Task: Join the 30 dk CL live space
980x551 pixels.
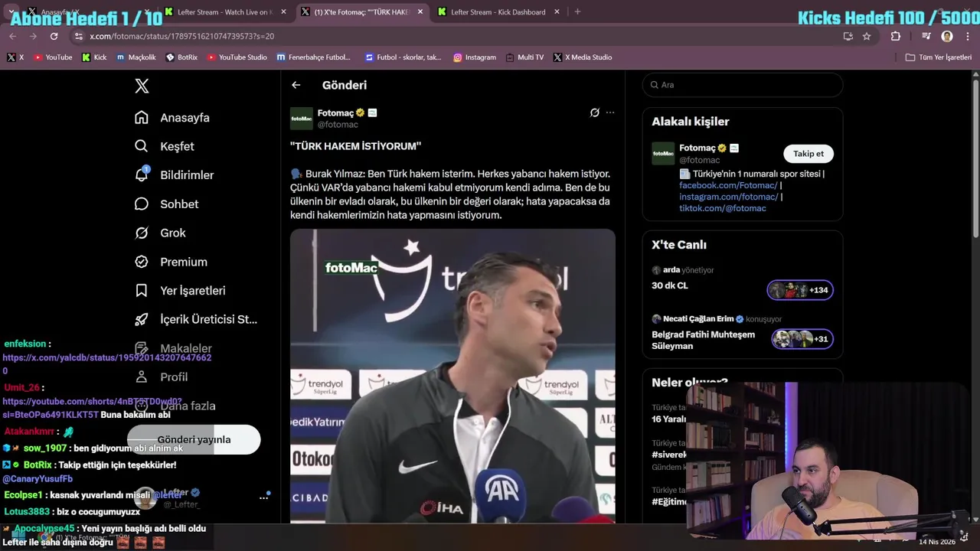Action: tap(670, 285)
